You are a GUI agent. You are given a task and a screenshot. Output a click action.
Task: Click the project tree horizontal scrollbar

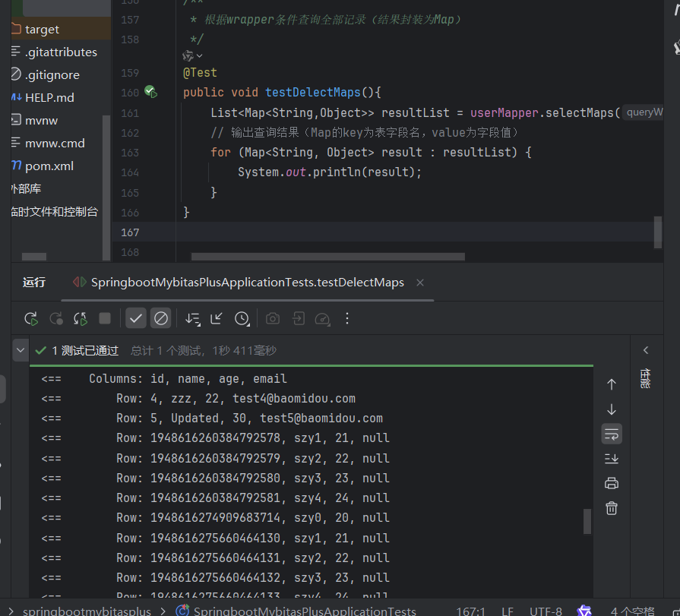34,257
